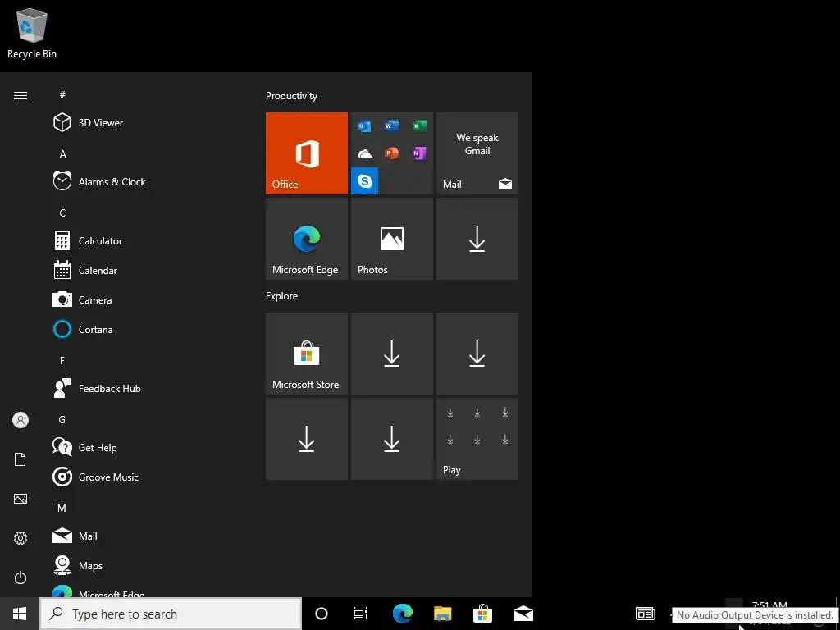This screenshot has width=840, height=630.
Task: Select the letter G group header
Action: coord(62,419)
